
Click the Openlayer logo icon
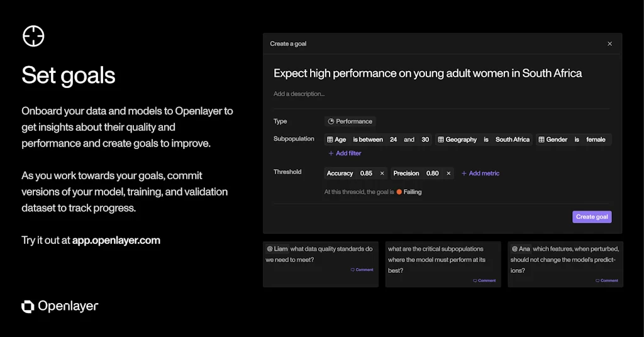tap(28, 307)
